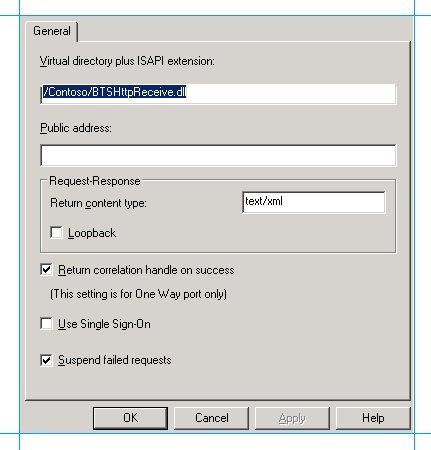
Task: Click the One Way port only note
Action: coord(138,294)
